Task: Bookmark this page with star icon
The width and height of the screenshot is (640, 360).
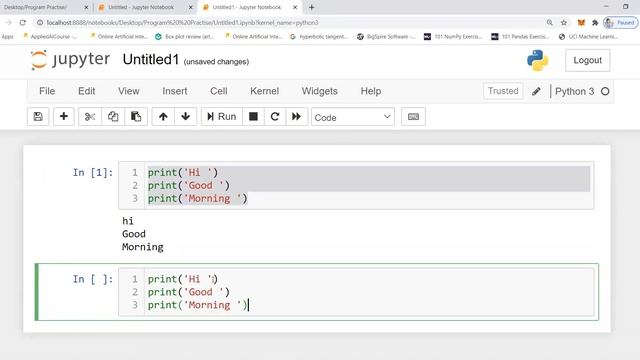Action: point(564,23)
